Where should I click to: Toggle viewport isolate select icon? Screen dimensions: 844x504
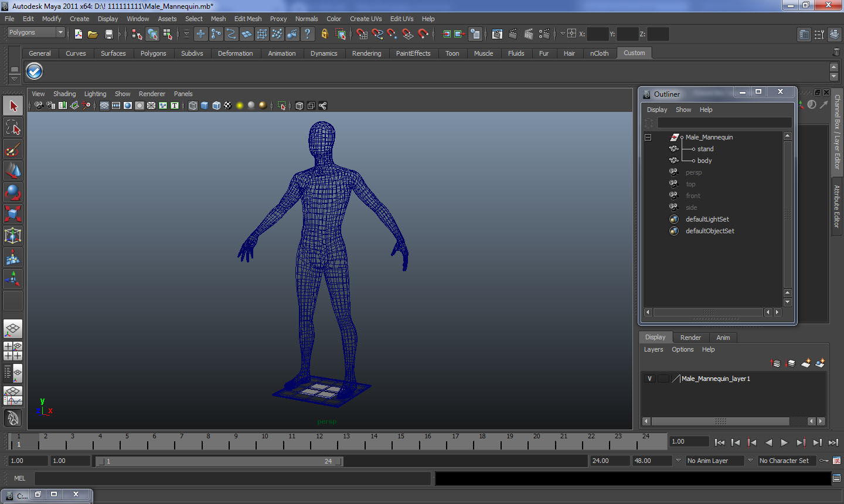click(x=281, y=105)
